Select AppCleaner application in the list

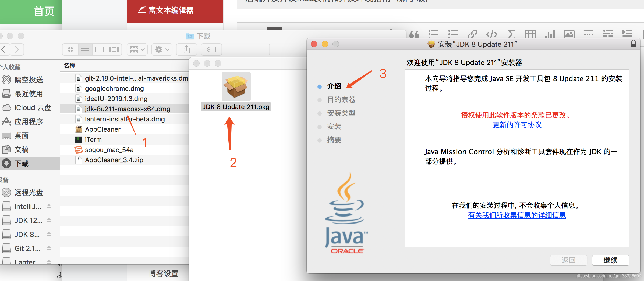coord(125,129)
